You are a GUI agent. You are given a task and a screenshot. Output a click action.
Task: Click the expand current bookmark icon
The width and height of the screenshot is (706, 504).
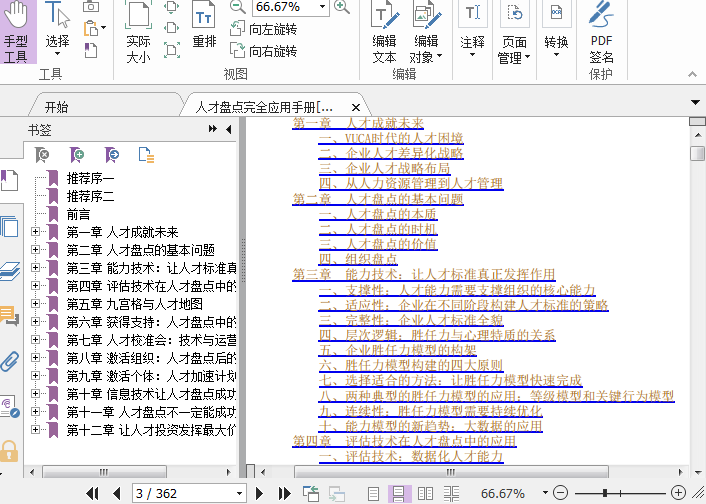[x=146, y=155]
